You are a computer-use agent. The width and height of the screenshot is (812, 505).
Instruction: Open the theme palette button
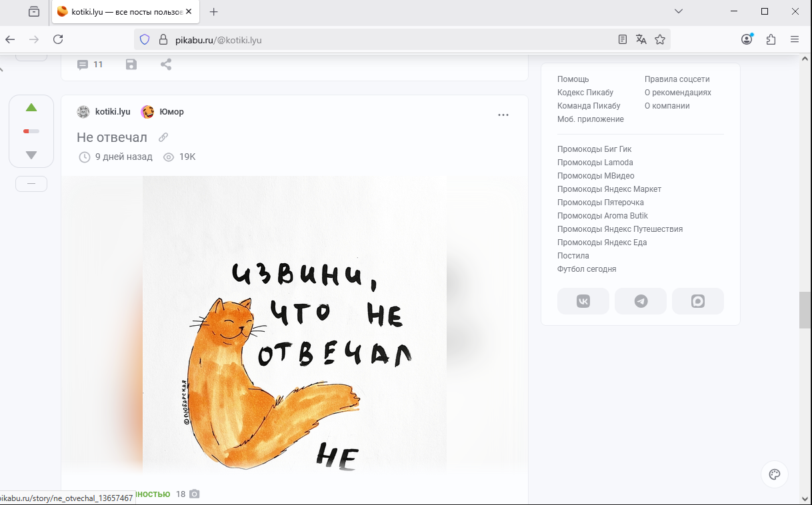pos(775,474)
